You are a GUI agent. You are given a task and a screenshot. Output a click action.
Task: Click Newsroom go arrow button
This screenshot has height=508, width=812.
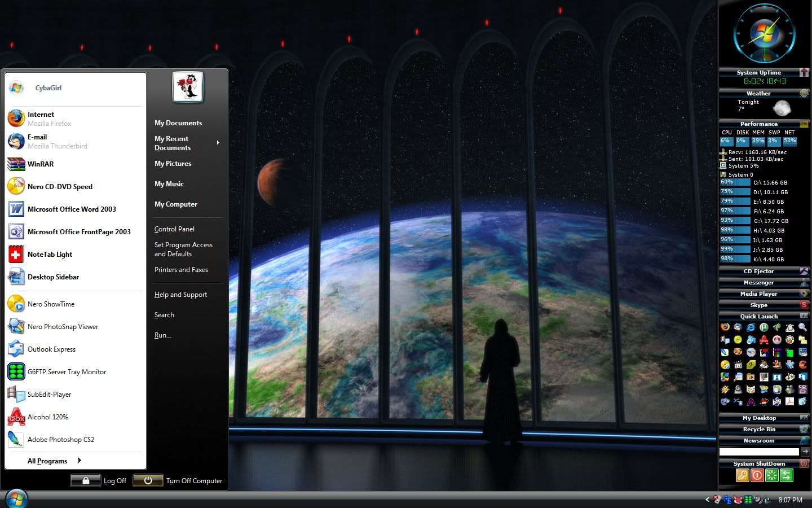coord(805,452)
